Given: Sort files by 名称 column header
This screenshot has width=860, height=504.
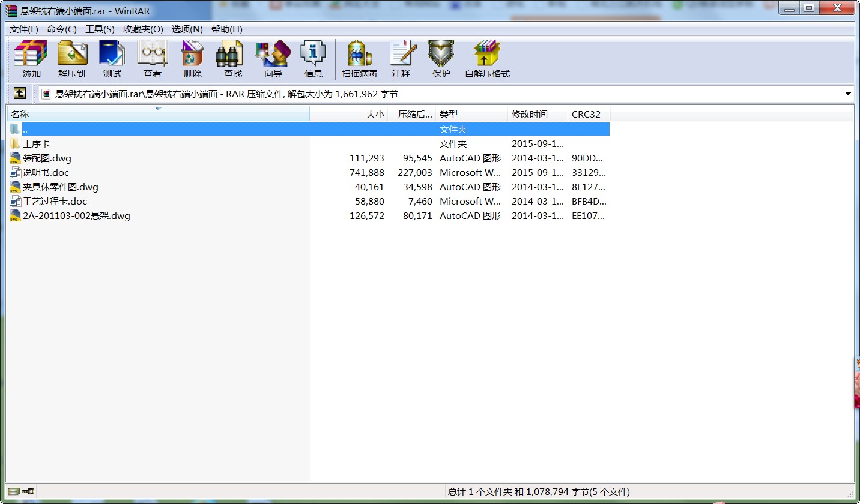Looking at the screenshot, I should (20, 114).
